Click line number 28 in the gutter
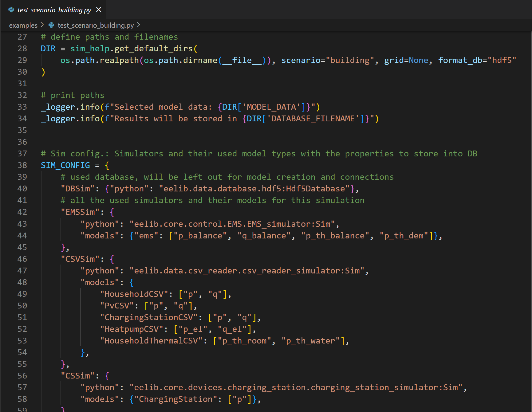Viewport: 532px width, 412px height. [x=22, y=49]
